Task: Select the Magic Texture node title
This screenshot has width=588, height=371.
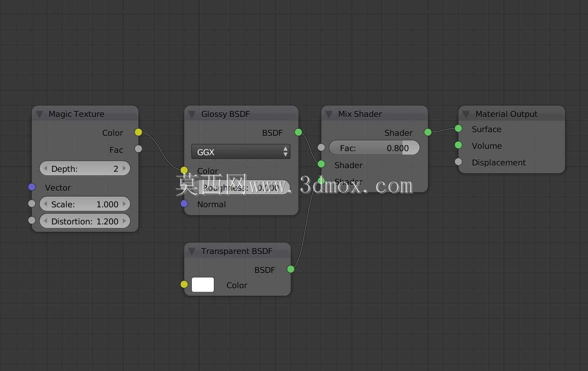Action: pos(76,114)
